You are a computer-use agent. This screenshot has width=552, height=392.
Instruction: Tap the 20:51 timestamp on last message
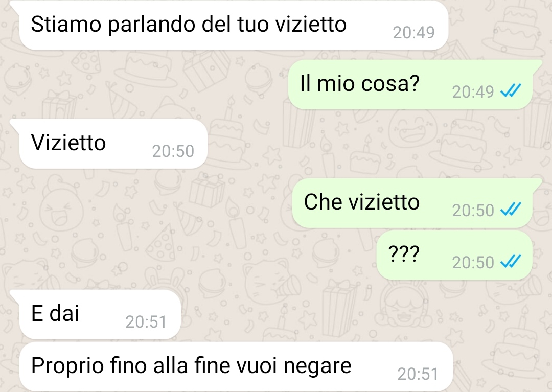coord(418,374)
